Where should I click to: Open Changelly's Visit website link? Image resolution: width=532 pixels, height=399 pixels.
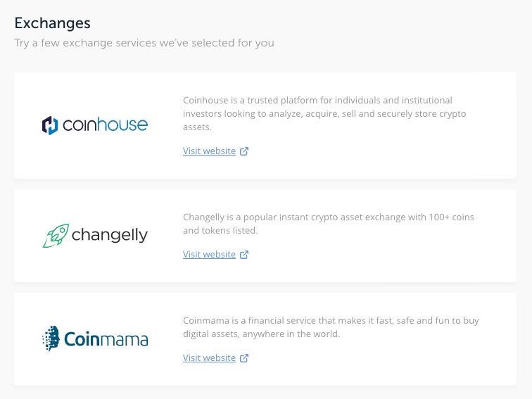(209, 255)
